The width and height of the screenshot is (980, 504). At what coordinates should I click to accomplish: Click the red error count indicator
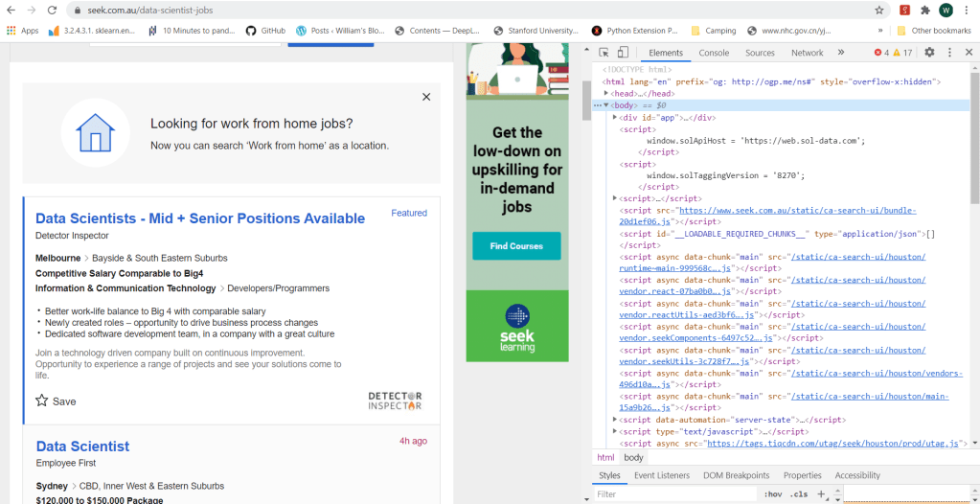point(882,53)
